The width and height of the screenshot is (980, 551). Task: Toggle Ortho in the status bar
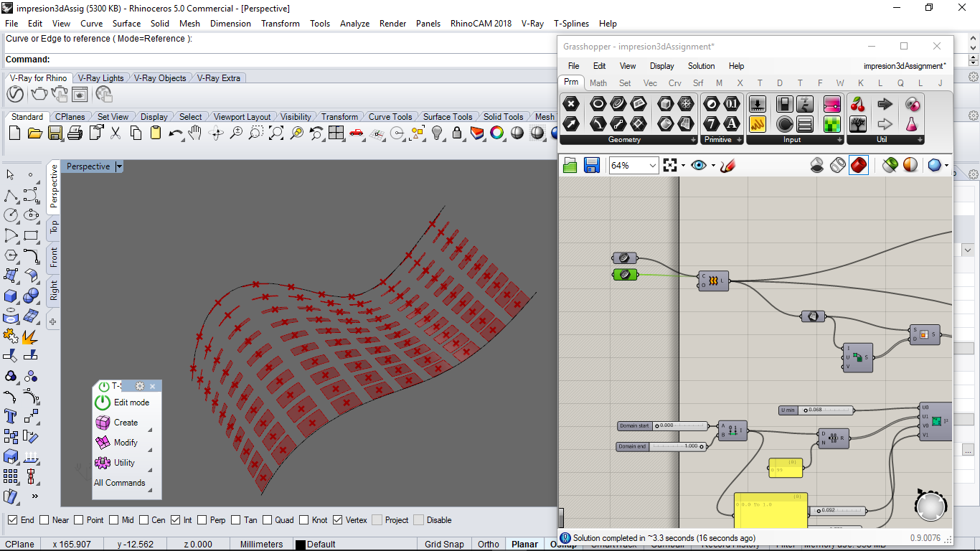(488, 544)
